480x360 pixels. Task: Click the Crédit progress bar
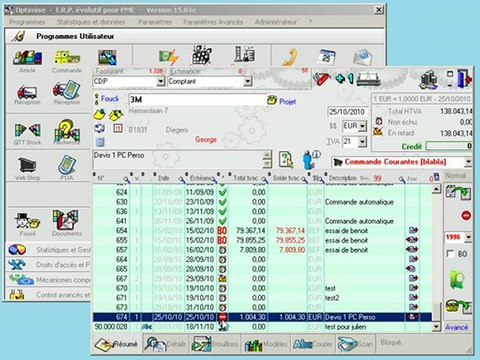point(449,146)
